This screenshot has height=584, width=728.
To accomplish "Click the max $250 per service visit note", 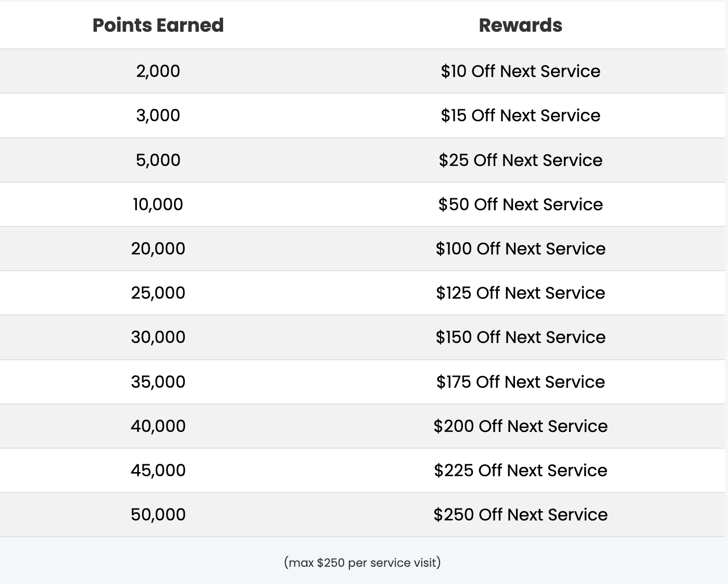I will coord(362,563).
